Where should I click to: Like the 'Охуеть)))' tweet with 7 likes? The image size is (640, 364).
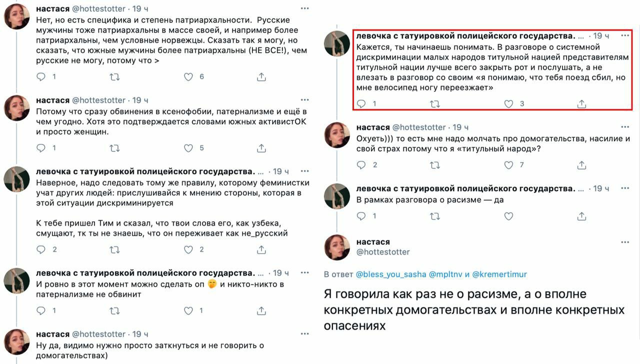tap(508, 165)
